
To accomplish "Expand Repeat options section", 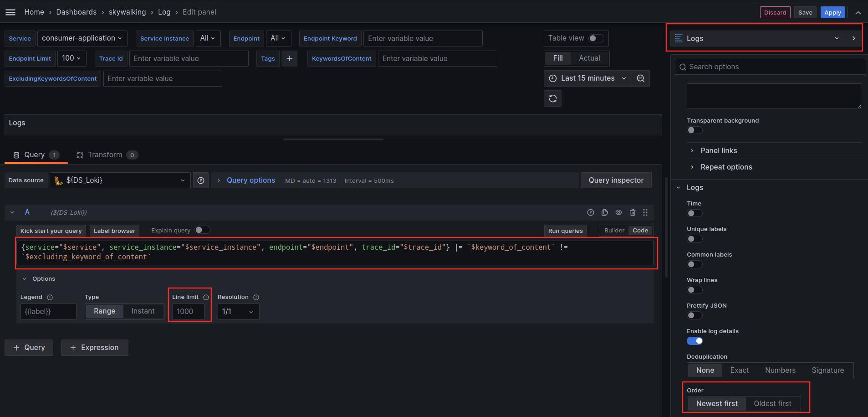I will click(726, 167).
